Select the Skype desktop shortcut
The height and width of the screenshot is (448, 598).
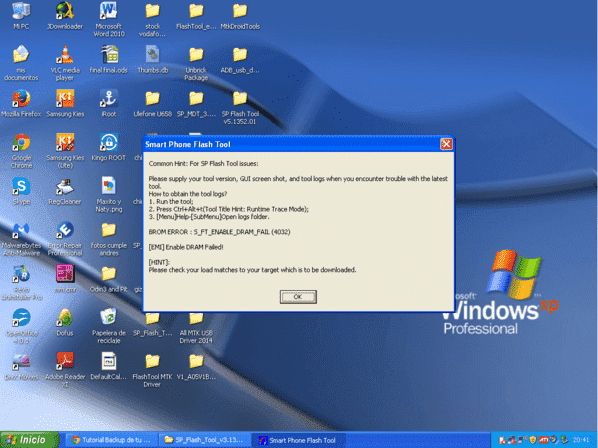(21, 191)
